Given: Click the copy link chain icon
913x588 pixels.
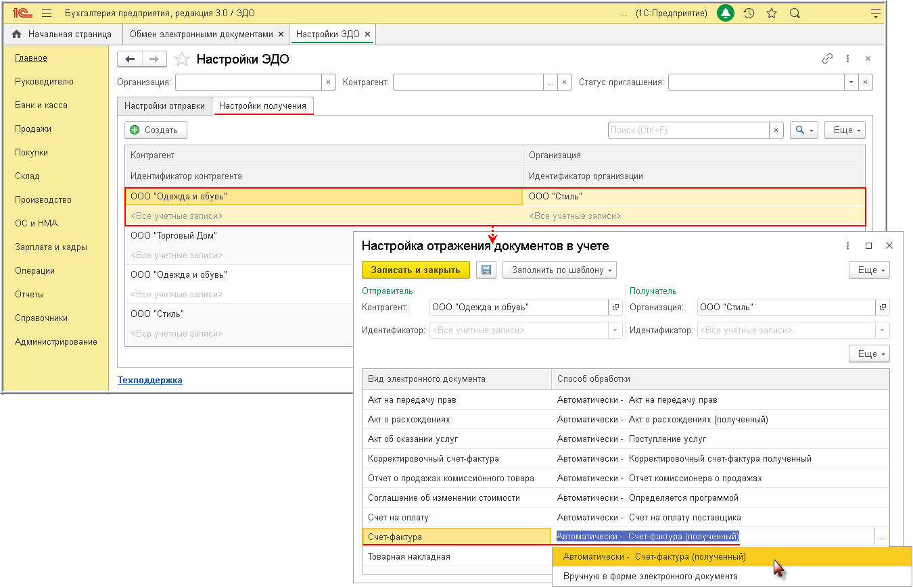Looking at the screenshot, I should click(x=827, y=59).
